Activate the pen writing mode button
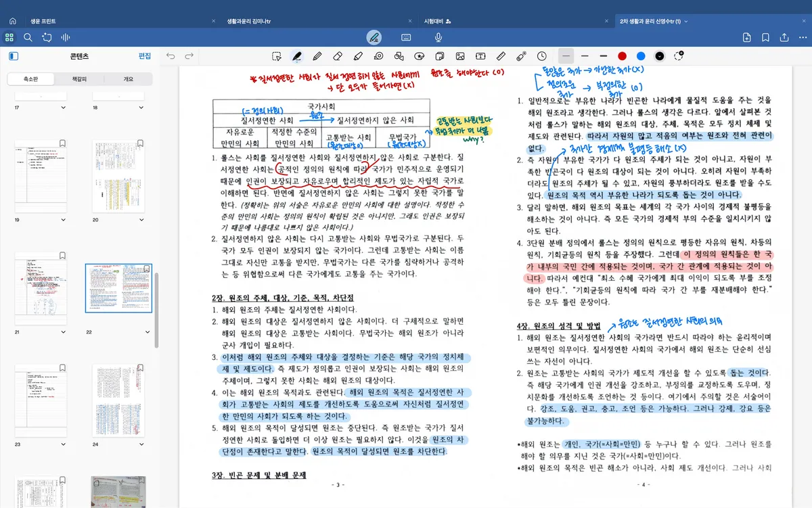Viewport: 812px width, 508px height. tap(374, 37)
